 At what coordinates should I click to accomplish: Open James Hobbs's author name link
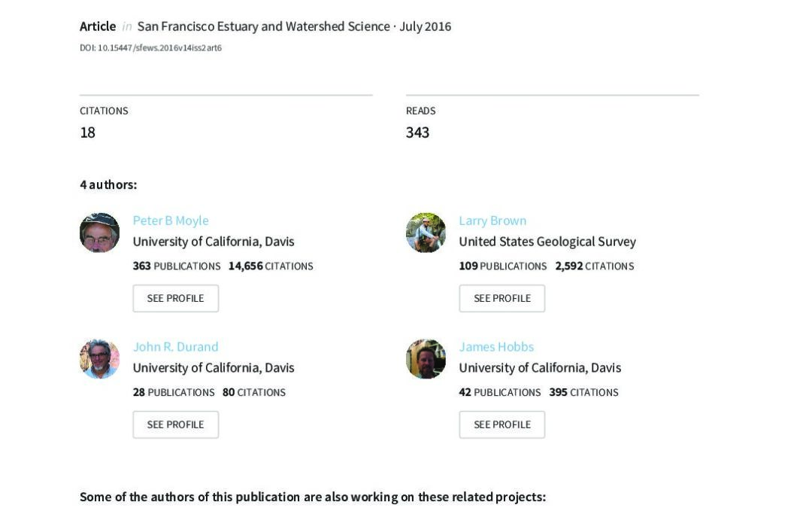pyautogui.click(x=496, y=346)
